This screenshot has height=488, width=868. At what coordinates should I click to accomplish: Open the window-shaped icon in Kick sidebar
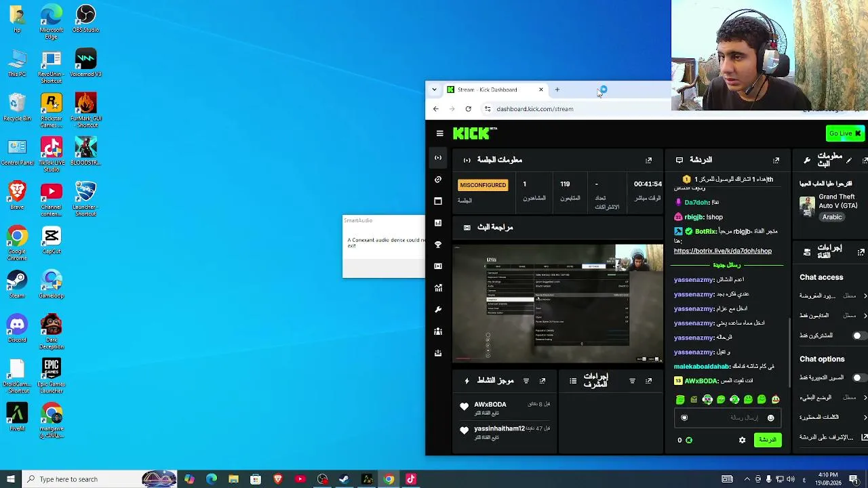click(438, 201)
